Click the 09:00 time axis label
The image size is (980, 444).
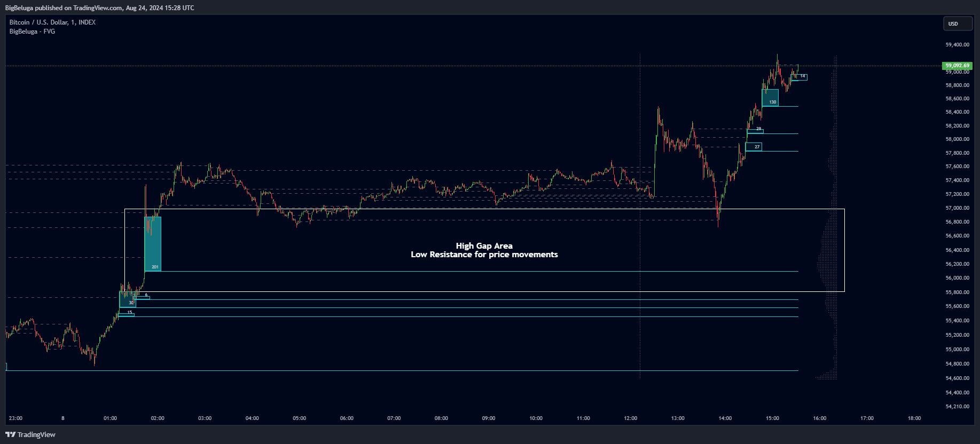click(489, 418)
